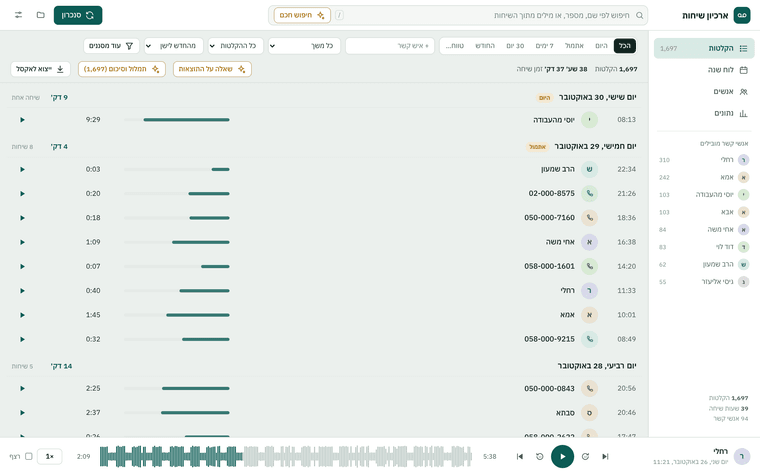Open the הקלטות recordings sidebar item
The width and height of the screenshot is (760, 475).
click(x=704, y=48)
